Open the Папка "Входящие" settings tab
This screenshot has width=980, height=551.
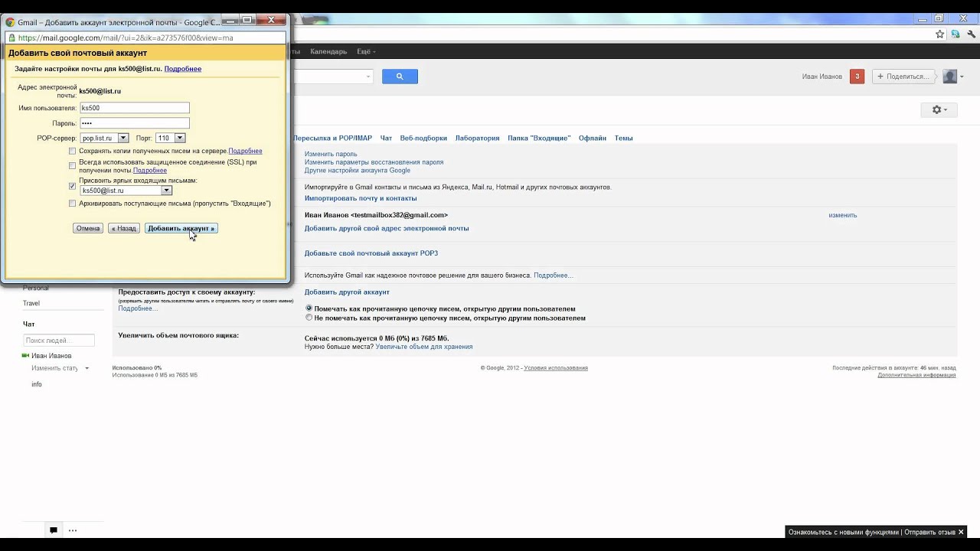(539, 139)
